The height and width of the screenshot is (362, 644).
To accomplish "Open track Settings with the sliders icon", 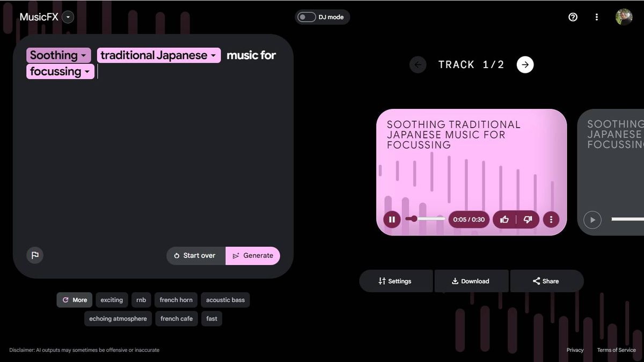I will (396, 280).
